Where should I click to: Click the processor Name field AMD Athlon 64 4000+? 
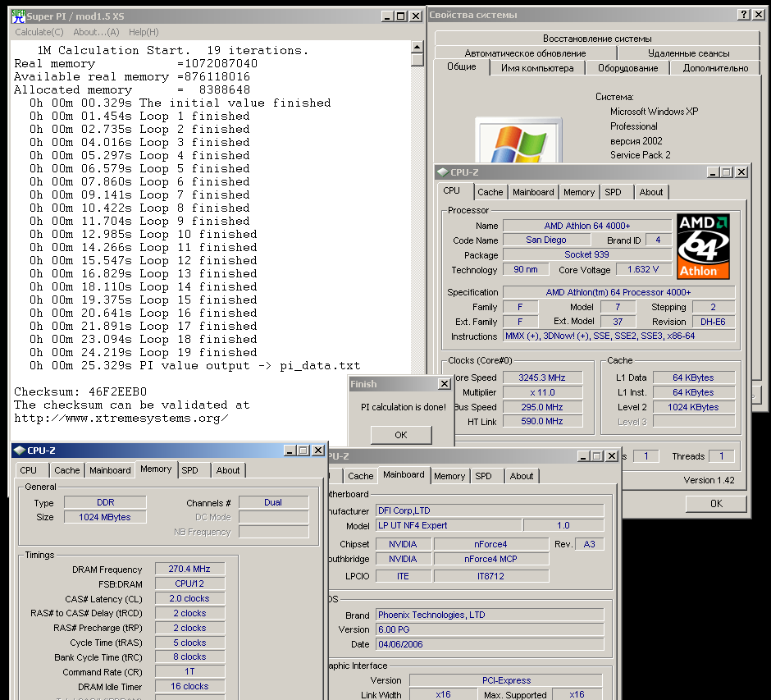point(587,226)
